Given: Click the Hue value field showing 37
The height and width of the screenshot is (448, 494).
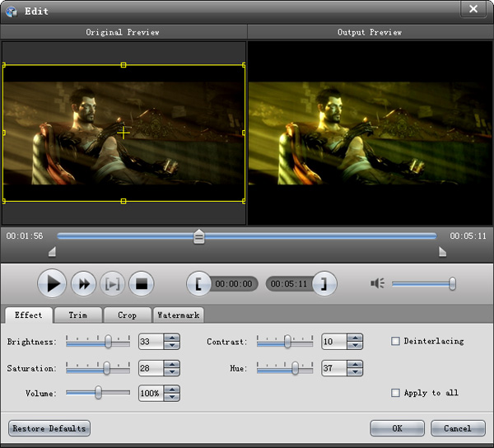Looking at the screenshot, I should [334, 368].
